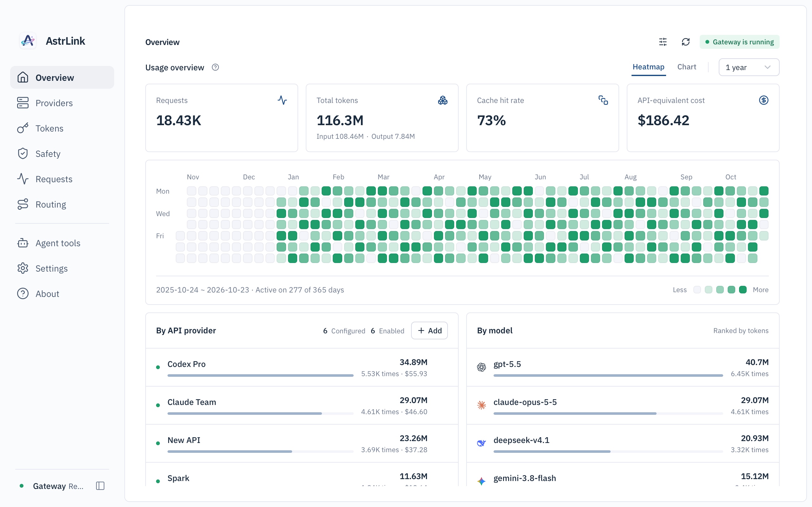Click the Usage overview help icon
Viewport: 812px width, 507px height.
tap(215, 67)
